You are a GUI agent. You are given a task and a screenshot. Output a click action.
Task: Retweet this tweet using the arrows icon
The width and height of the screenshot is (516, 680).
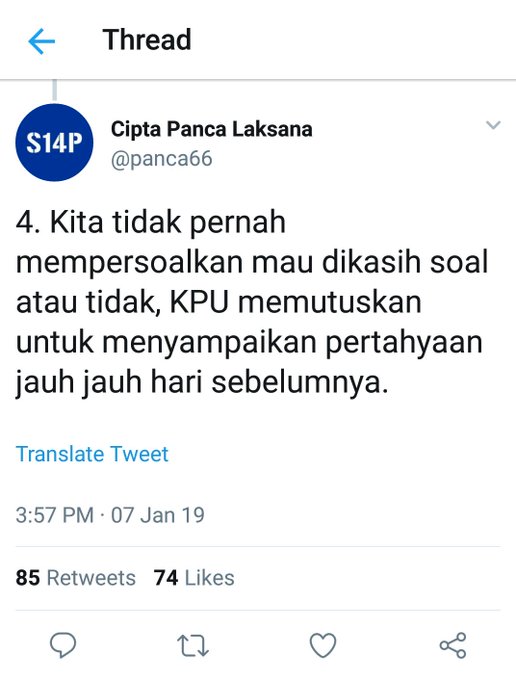pyautogui.click(x=193, y=646)
